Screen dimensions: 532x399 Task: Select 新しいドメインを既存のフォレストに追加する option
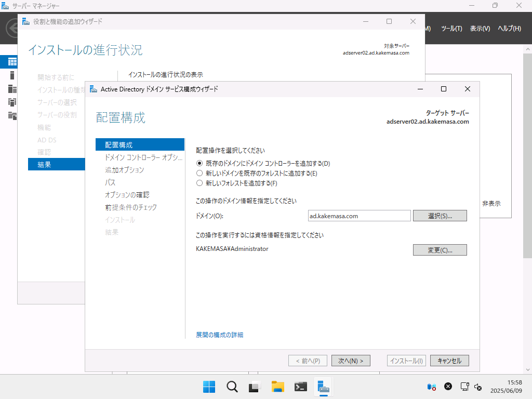click(257, 174)
